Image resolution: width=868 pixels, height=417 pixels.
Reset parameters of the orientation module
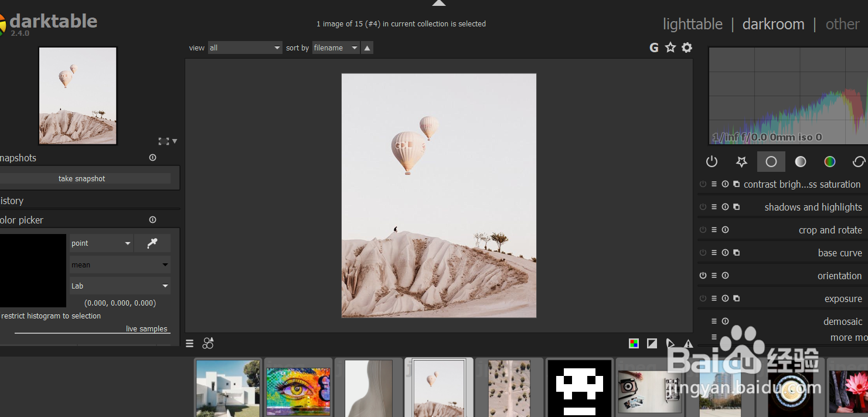coord(725,276)
